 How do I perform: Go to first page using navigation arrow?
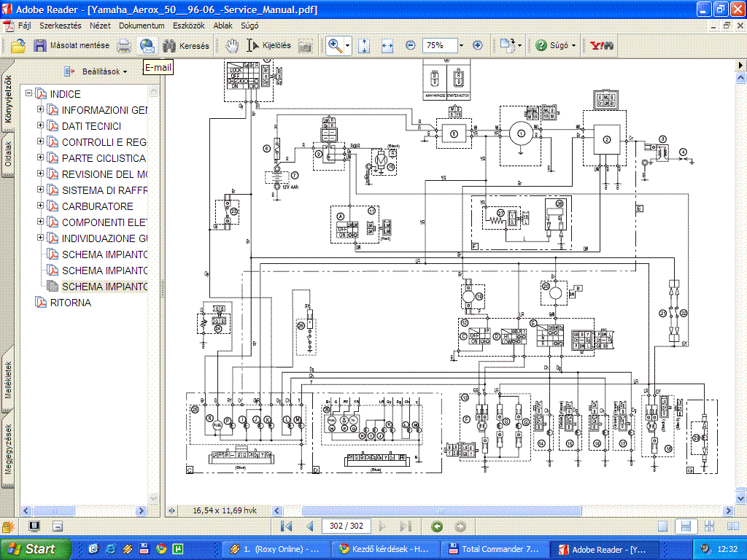[x=286, y=526]
